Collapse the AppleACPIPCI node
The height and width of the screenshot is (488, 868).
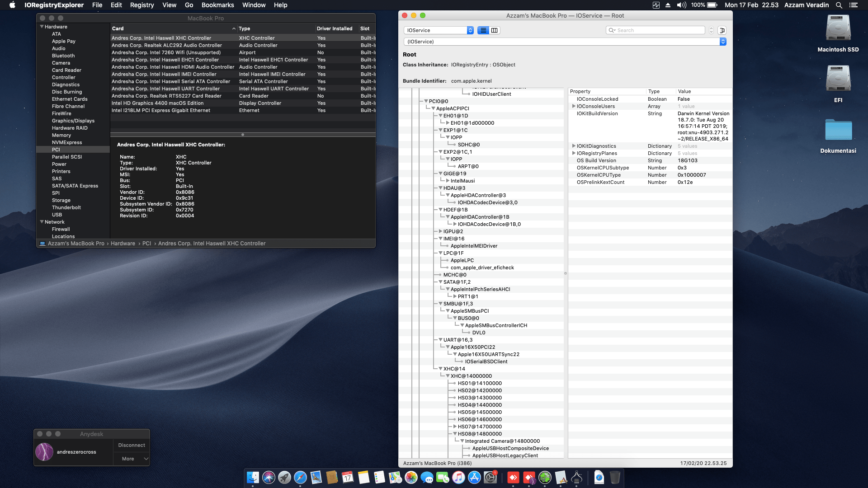click(x=433, y=108)
